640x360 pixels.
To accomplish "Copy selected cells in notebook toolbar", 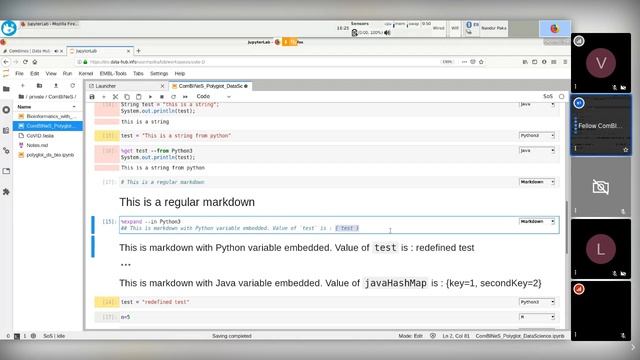I will click(127, 97).
